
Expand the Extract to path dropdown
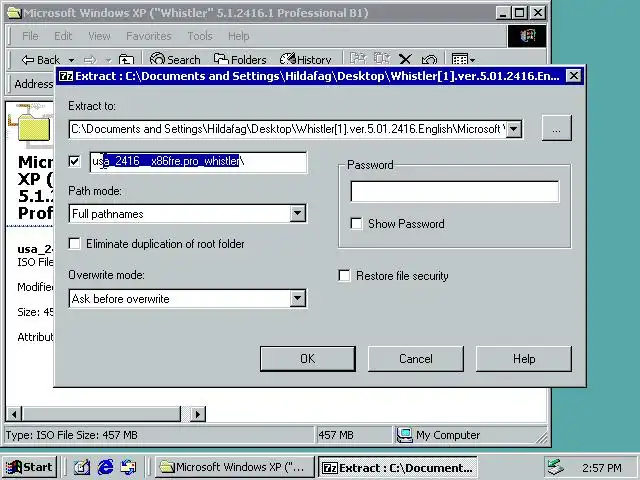pyautogui.click(x=514, y=129)
